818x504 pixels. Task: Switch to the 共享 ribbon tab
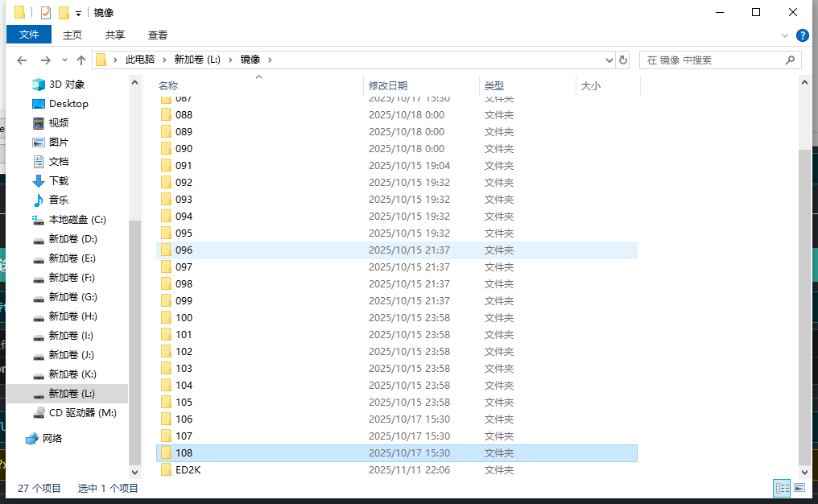114,35
